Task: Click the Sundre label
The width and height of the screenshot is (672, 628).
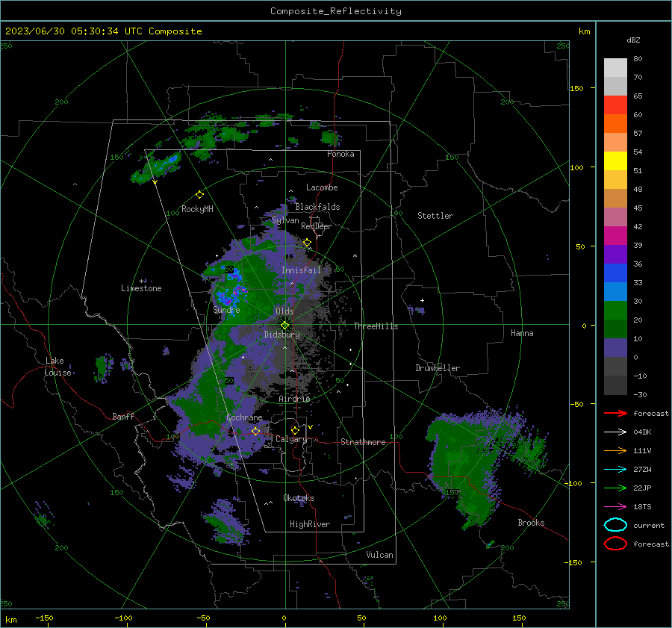Action: point(226,309)
